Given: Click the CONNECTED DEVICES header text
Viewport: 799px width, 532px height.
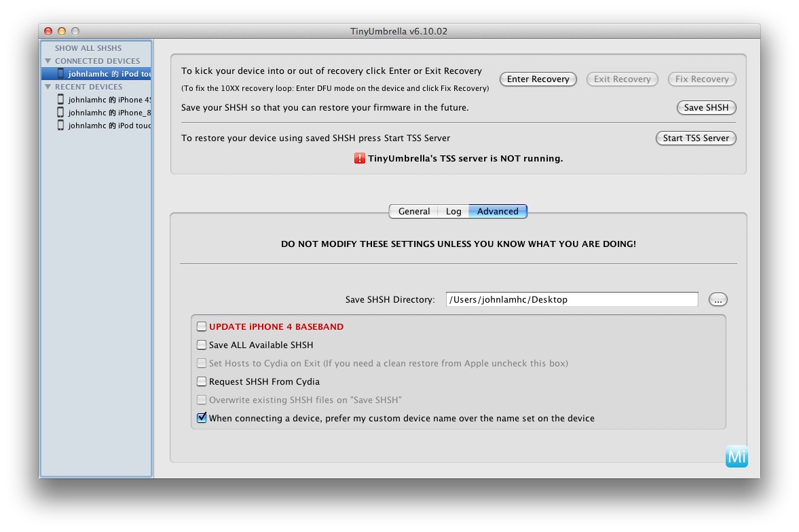Looking at the screenshot, I should tap(97, 61).
